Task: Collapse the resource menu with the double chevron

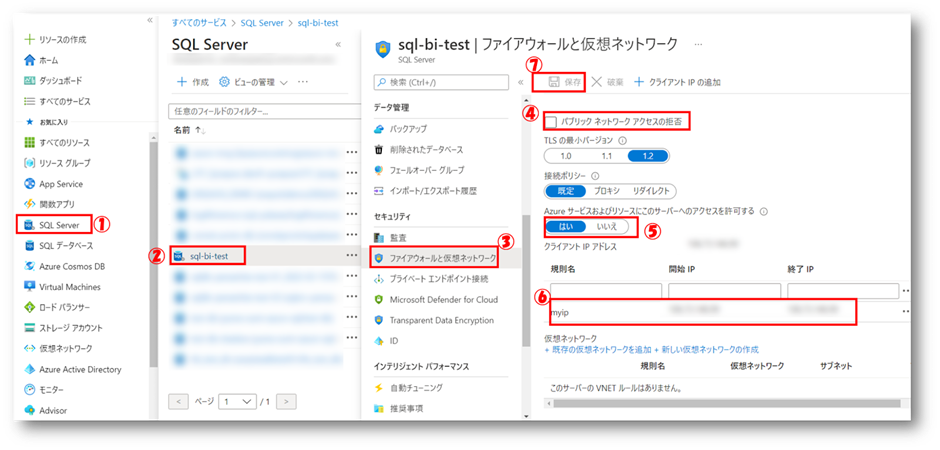Action: coord(520,82)
